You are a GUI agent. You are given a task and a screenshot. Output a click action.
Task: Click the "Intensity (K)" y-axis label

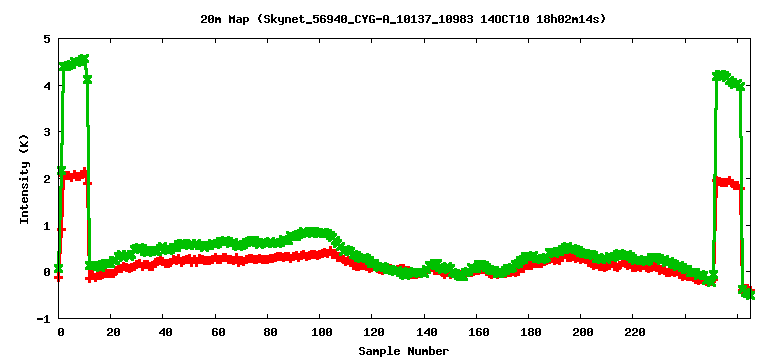tap(24, 178)
